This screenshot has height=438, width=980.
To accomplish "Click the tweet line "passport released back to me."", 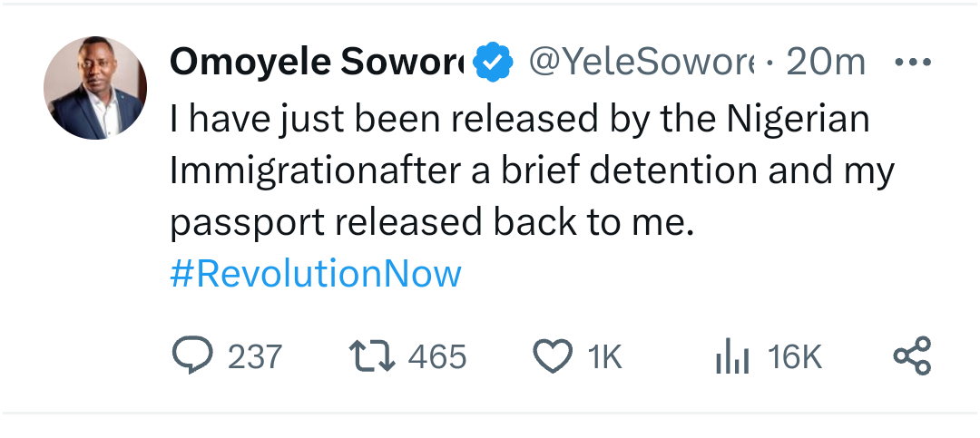I will coord(432,223).
